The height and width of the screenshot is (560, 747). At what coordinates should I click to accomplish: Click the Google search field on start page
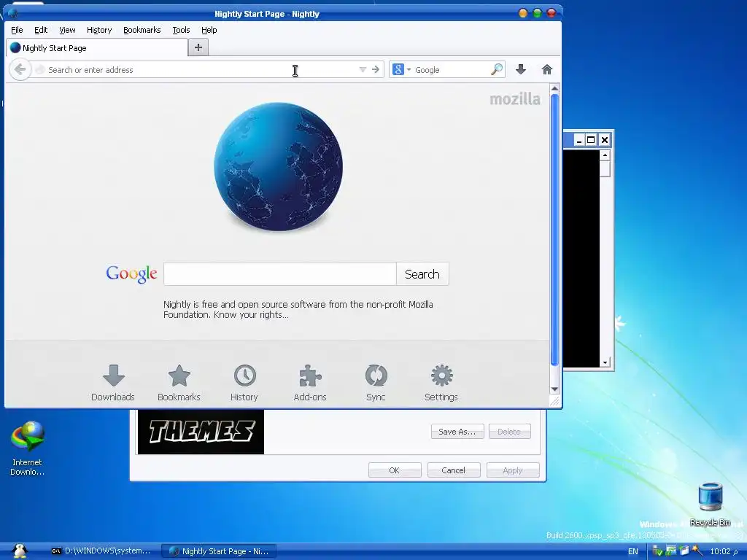[x=280, y=274]
